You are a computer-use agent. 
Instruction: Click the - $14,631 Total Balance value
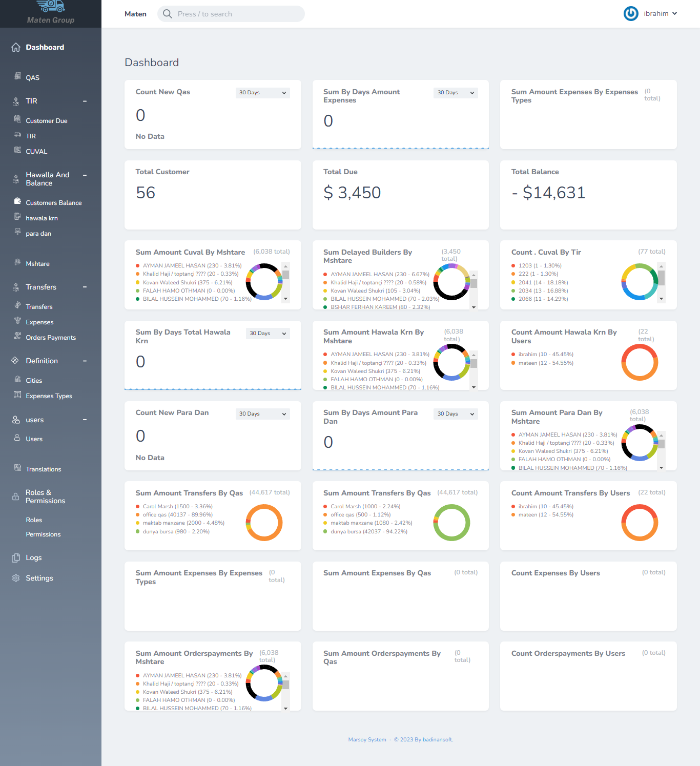548,193
